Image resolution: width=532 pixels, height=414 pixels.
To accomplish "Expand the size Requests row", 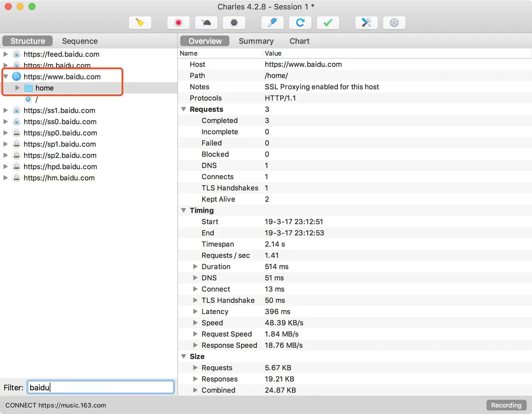I will [195, 368].
